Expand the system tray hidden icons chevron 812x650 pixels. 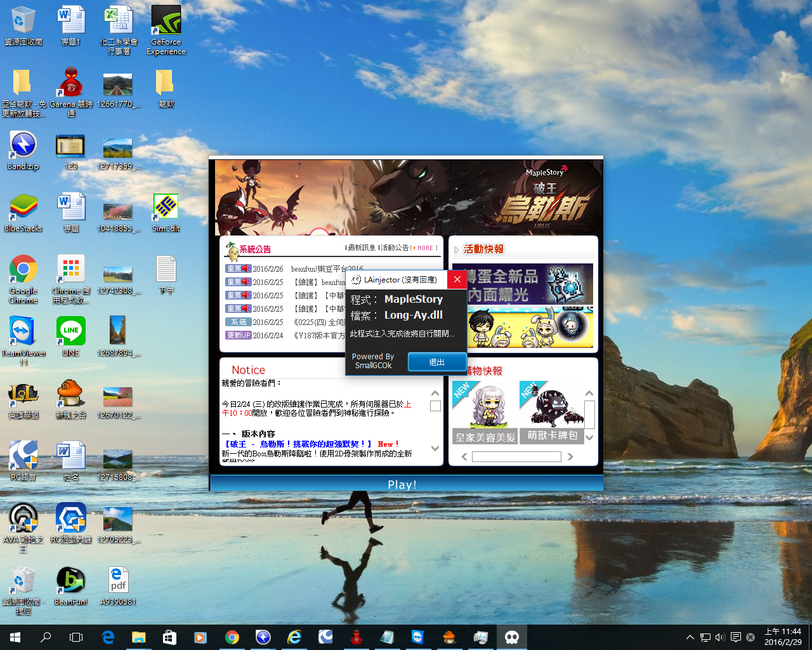click(690, 637)
